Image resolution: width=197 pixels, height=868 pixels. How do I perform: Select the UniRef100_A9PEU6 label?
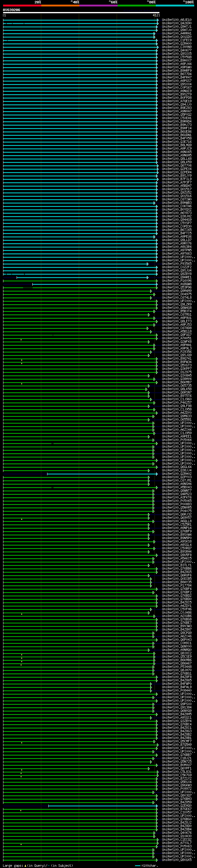coord(177,236)
